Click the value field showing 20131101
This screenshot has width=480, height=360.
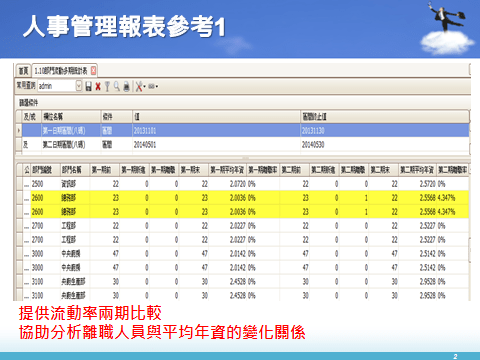[216, 130]
